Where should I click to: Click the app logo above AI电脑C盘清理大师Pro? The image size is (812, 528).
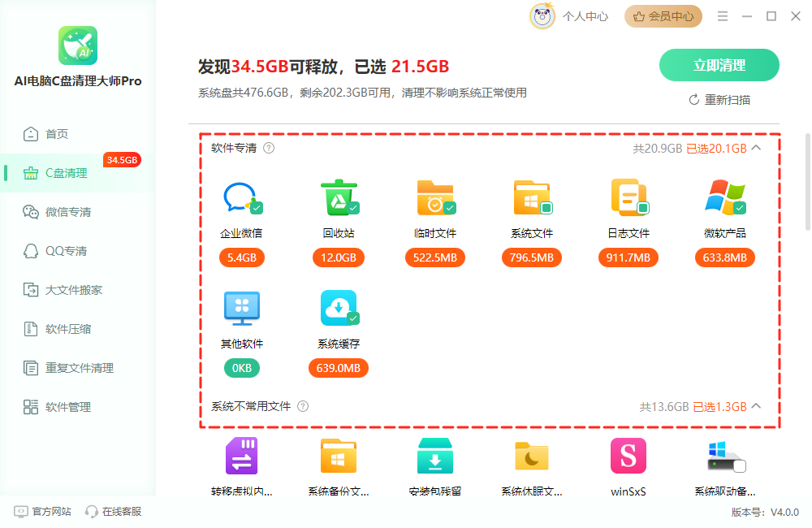78,45
